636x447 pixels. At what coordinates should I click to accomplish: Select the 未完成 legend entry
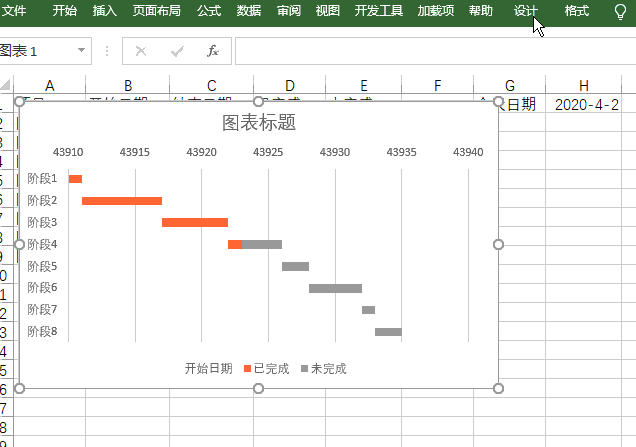tap(328, 369)
